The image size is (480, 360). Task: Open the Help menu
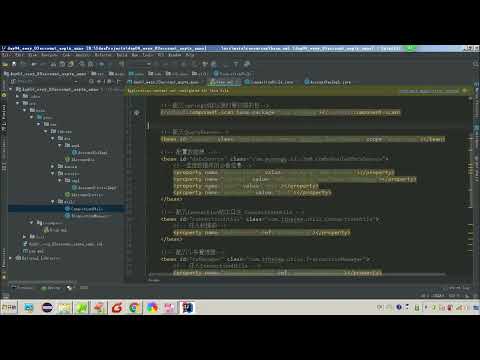click(190, 55)
